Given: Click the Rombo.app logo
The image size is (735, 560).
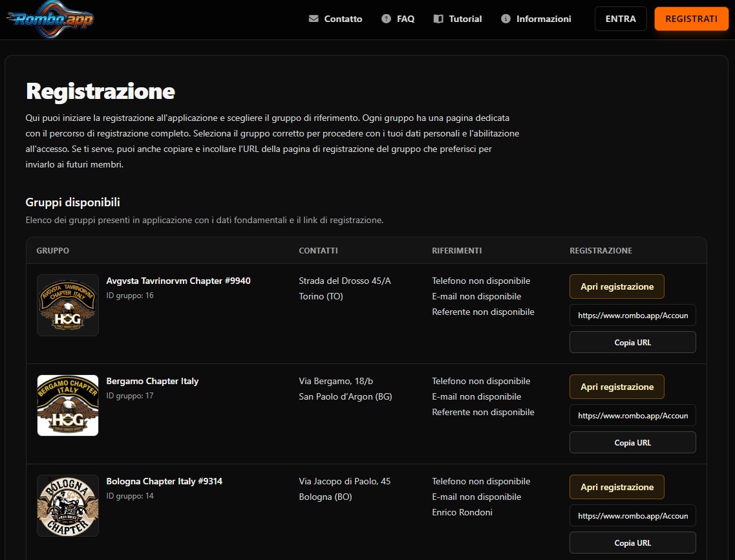Looking at the screenshot, I should (x=50, y=19).
